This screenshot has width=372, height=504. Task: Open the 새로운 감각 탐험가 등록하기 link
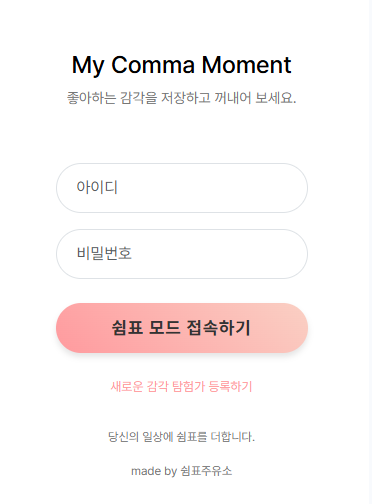point(181,386)
